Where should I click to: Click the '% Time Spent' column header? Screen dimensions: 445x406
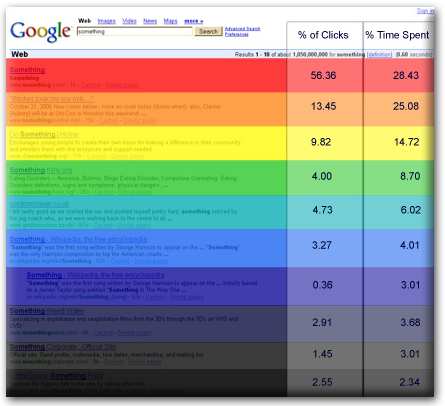[x=397, y=35]
